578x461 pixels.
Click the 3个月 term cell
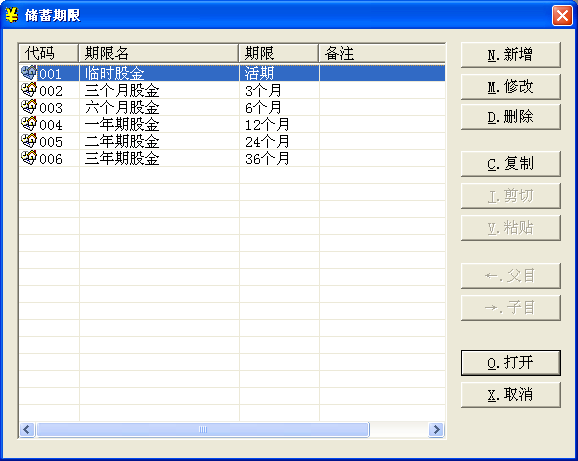279,90
